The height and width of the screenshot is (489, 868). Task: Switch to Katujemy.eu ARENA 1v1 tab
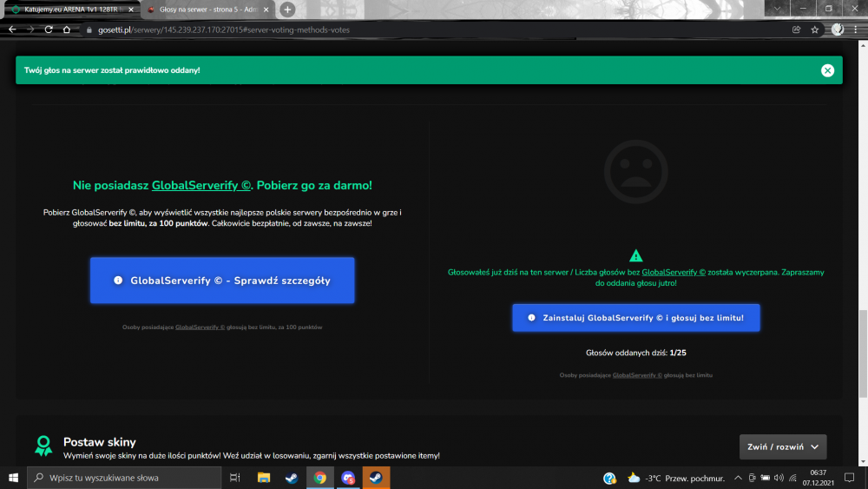[x=70, y=10]
